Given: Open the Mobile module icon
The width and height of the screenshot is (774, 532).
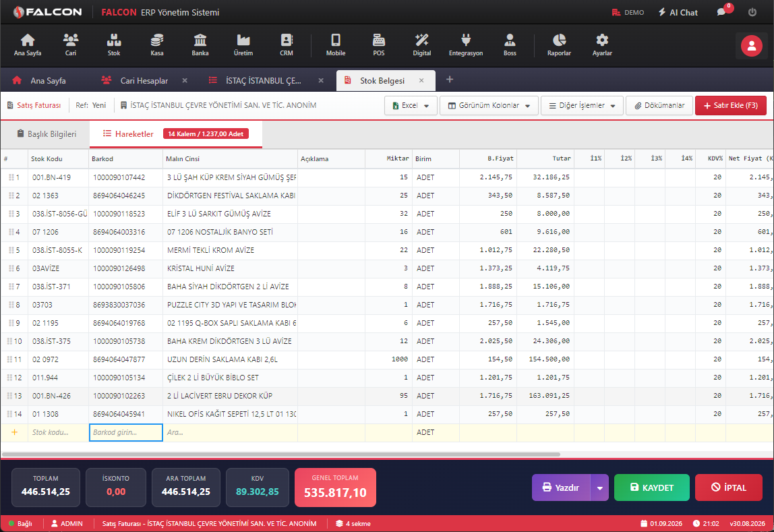Looking at the screenshot, I should (336, 45).
